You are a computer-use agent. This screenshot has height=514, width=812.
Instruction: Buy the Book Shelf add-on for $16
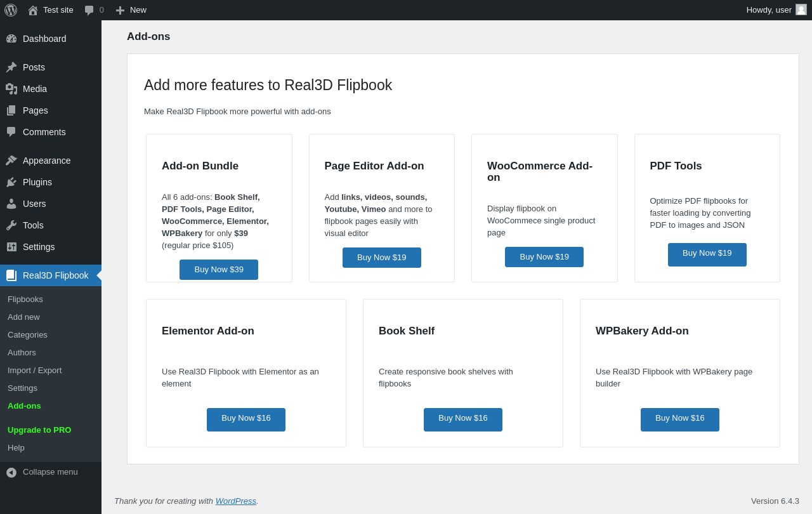[x=463, y=419]
